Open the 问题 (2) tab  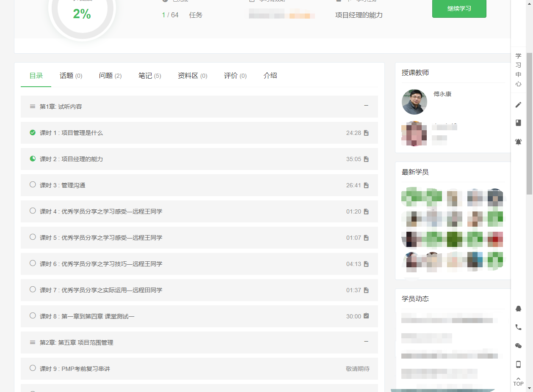(110, 76)
